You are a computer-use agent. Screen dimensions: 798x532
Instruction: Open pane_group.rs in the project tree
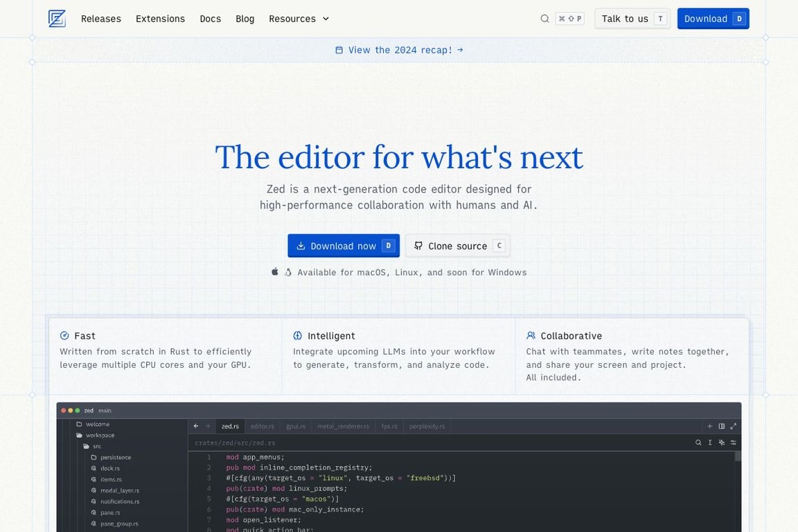[x=114, y=524]
